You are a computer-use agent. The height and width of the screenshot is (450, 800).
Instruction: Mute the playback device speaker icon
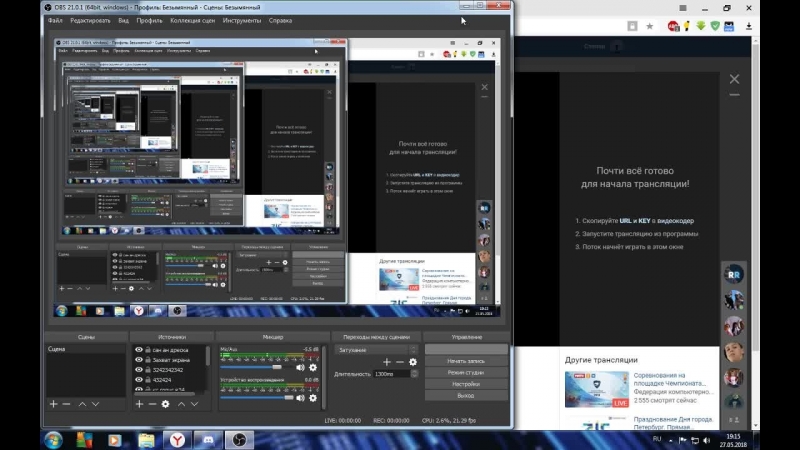(301, 398)
